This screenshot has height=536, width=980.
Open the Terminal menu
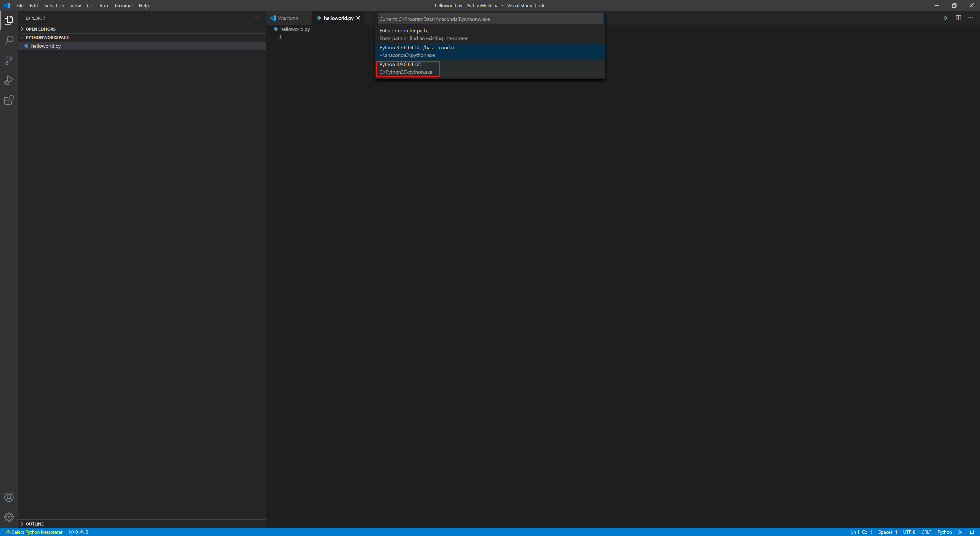(x=123, y=6)
